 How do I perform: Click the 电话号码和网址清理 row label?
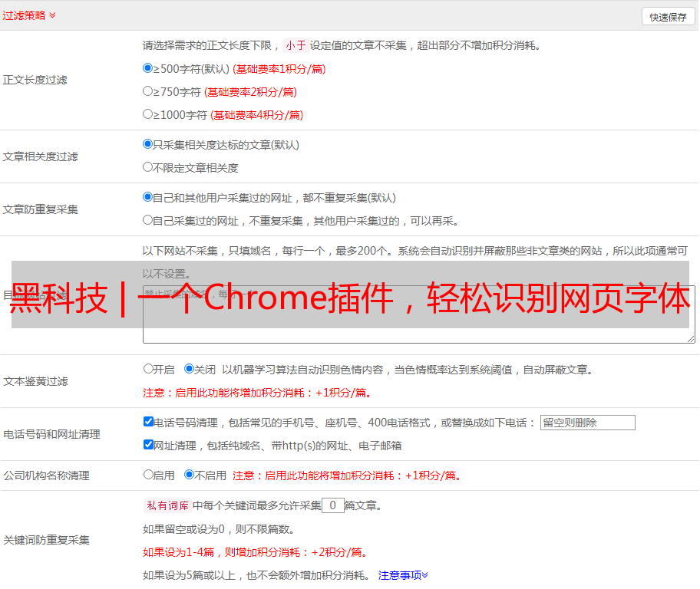pyautogui.click(x=51, y=435)
